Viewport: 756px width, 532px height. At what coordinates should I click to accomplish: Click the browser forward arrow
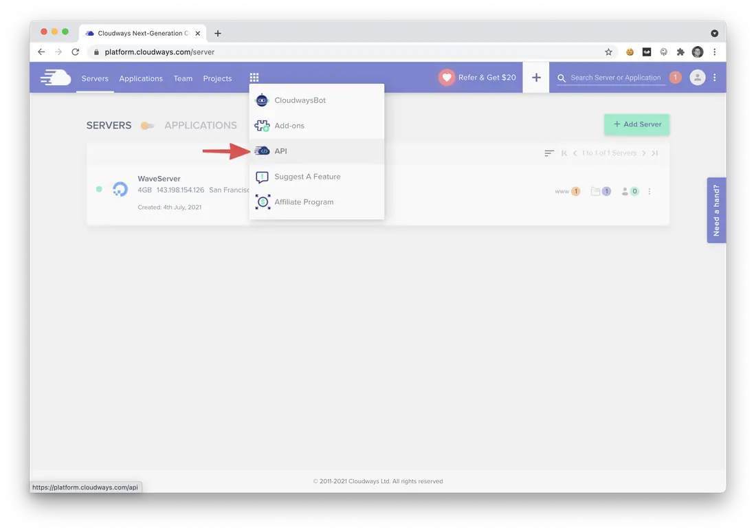tap(58, 52)
